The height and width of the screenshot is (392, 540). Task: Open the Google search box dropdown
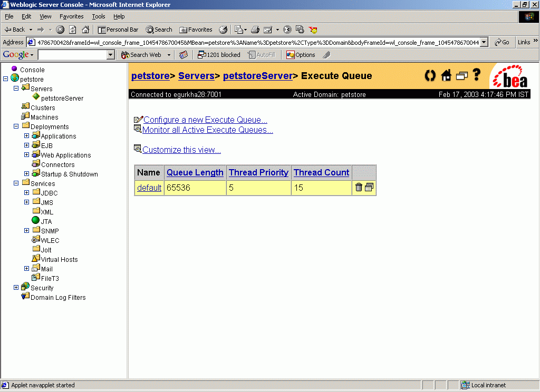(111, 55)
